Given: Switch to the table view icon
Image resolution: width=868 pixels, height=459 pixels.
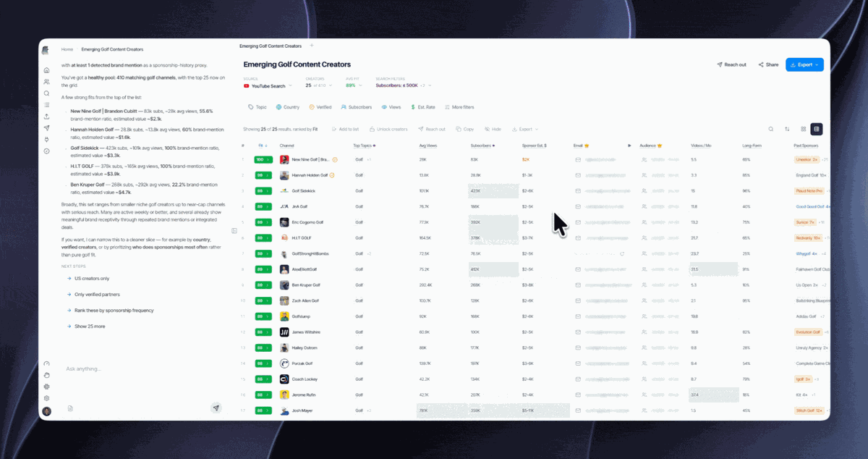Looking at the screenshot, I should [816, 129].
